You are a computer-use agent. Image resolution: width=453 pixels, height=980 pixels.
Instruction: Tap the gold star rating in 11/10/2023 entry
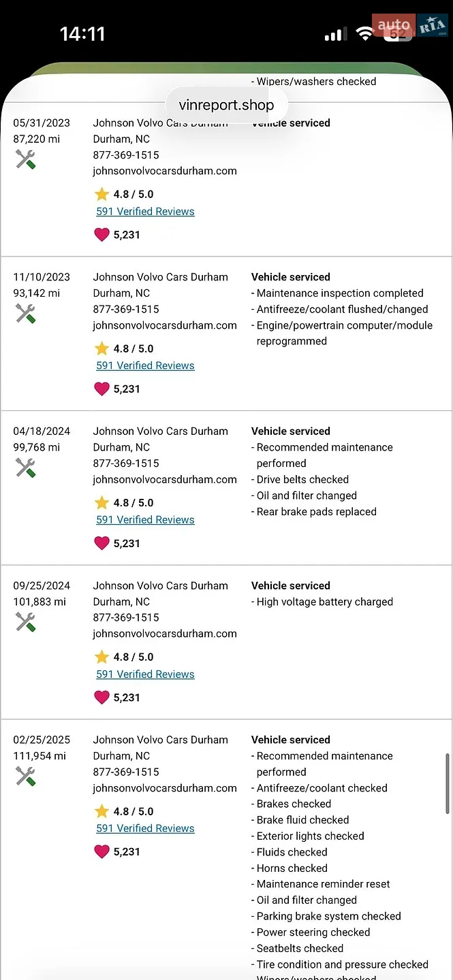pos(102,348)
